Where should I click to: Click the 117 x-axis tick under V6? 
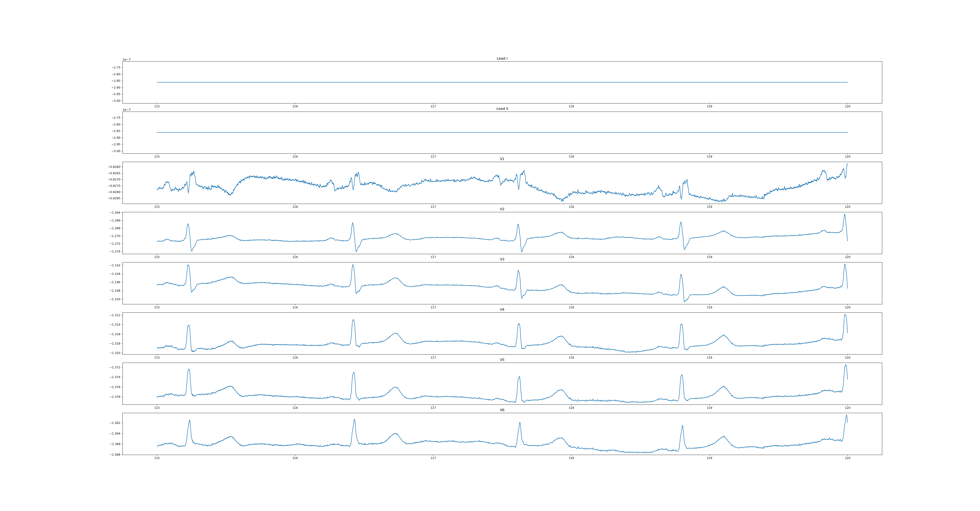tap(433, 458)
